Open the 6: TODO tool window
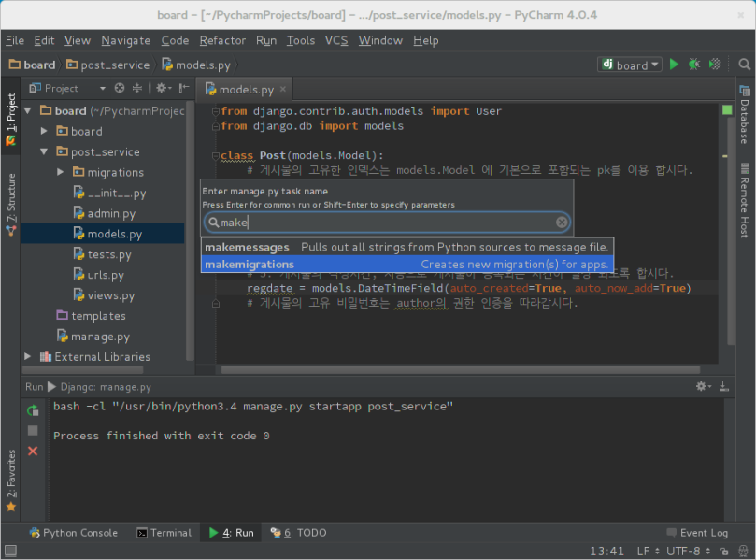Image resolution: width=756 pixels, height=560 pixels. coord(299,533)
